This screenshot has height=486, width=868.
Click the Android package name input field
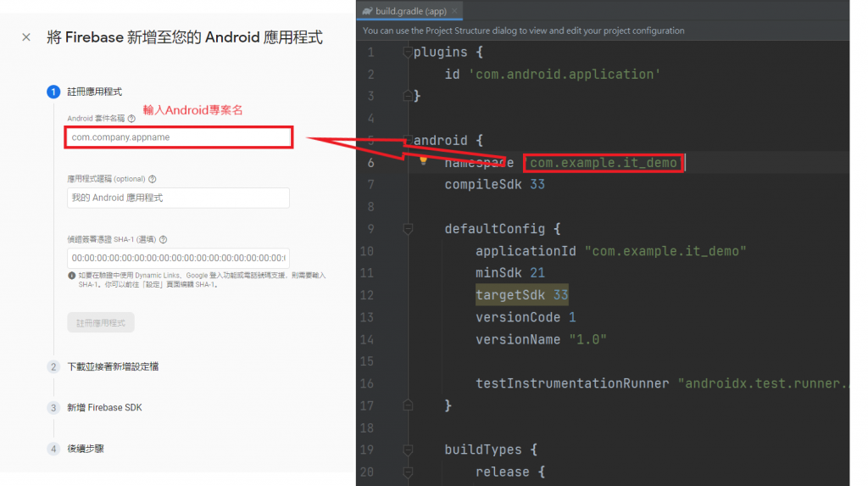pos(178,137)
